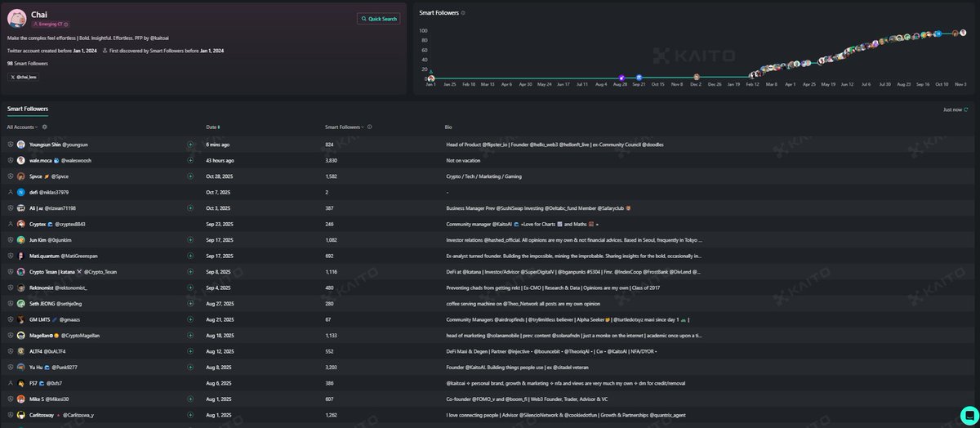Screen dimensions: 980x428
Task: Click the person icon on the Cryptex row
Action: coord(11,224)
